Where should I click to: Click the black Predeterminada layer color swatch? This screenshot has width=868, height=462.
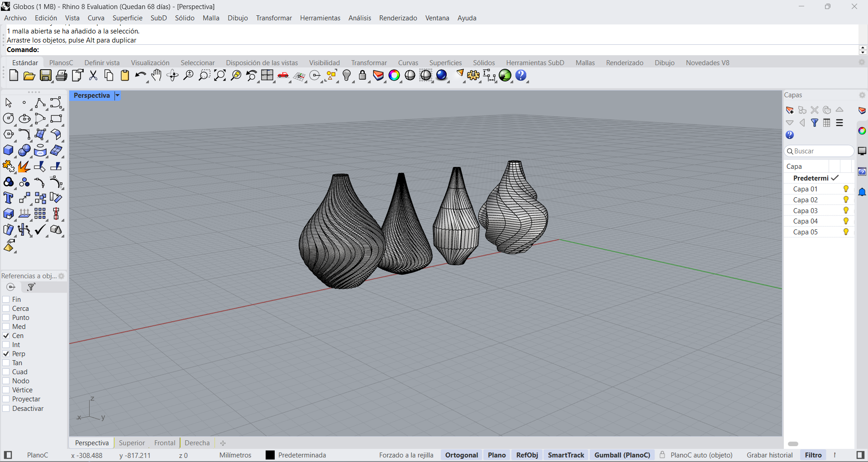point(270,455)
